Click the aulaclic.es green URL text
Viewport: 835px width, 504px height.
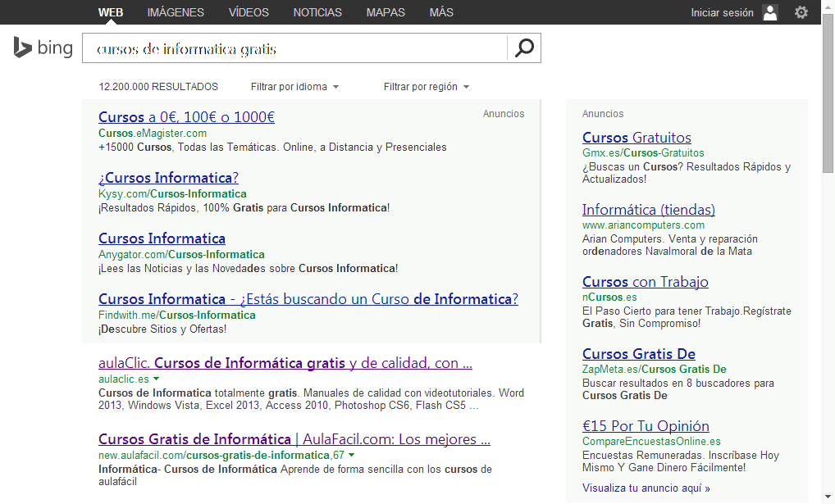pos(124,379)
